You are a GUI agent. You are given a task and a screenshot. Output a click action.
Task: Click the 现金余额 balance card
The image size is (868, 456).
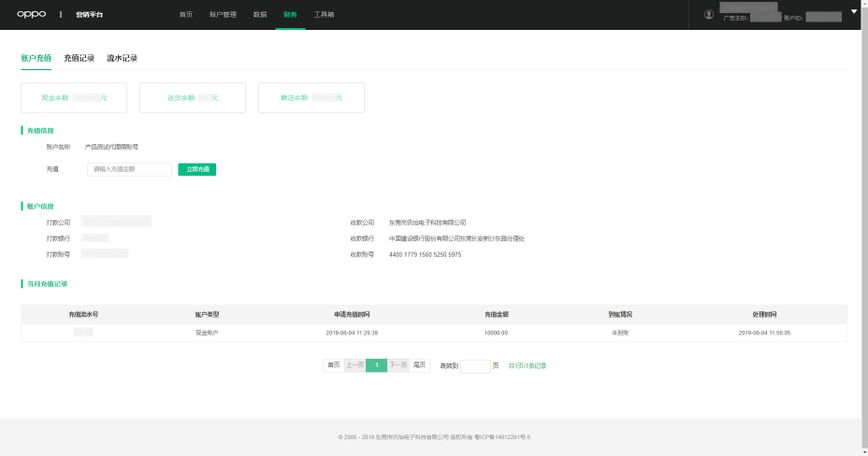click(x=74, y=97)
